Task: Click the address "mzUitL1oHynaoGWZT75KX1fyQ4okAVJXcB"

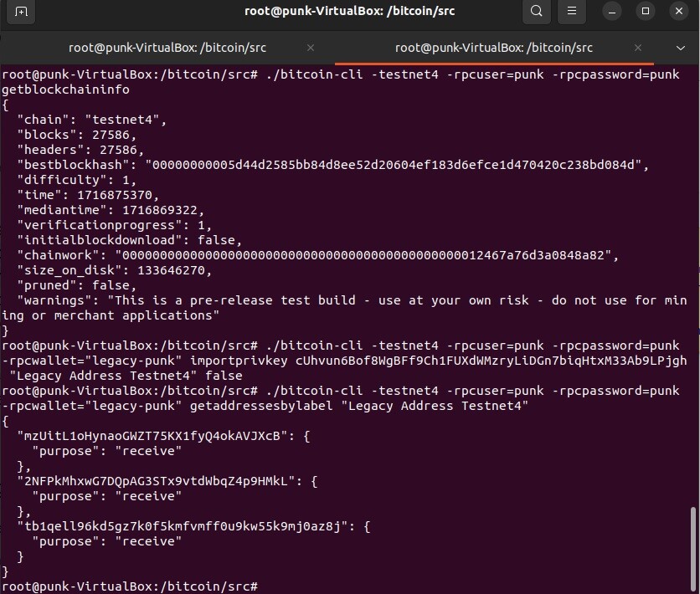Action: [x=152, y=436]
